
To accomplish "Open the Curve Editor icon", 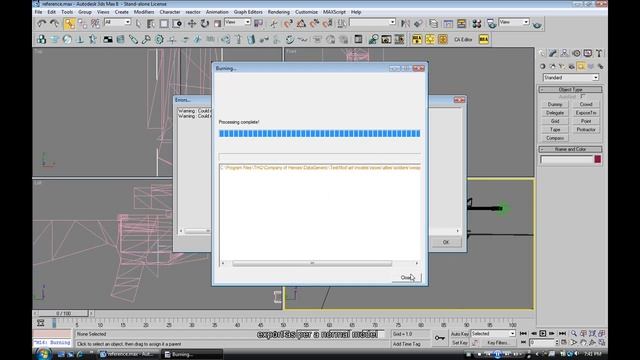I will pyautogui.click(x=448, y=24).
